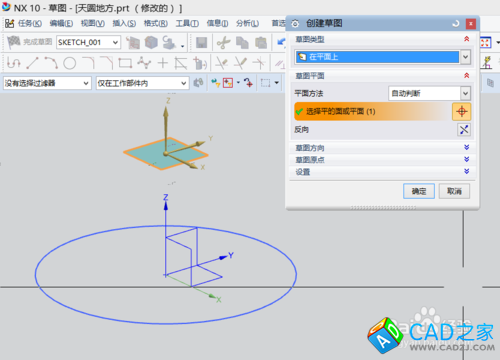This screenshot has height=360, width=500.
Task: Open the selection filter combo box
Action: (x=47, y=83)
